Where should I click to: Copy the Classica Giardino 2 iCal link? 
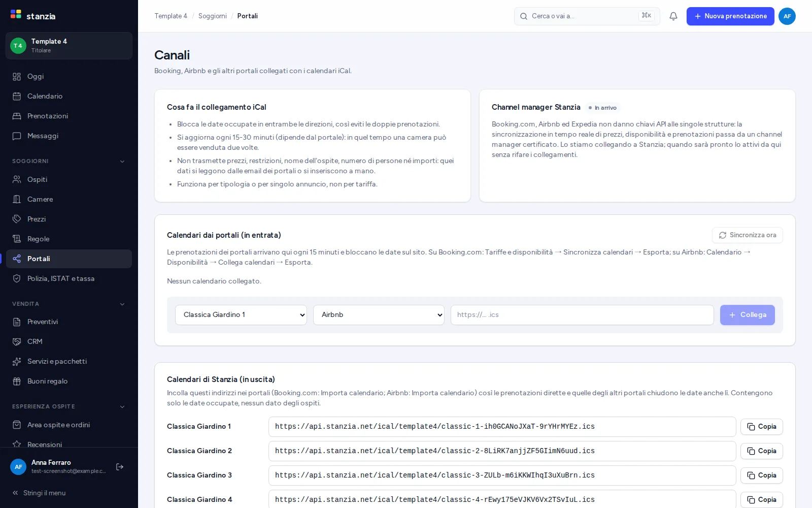(762, 451)
